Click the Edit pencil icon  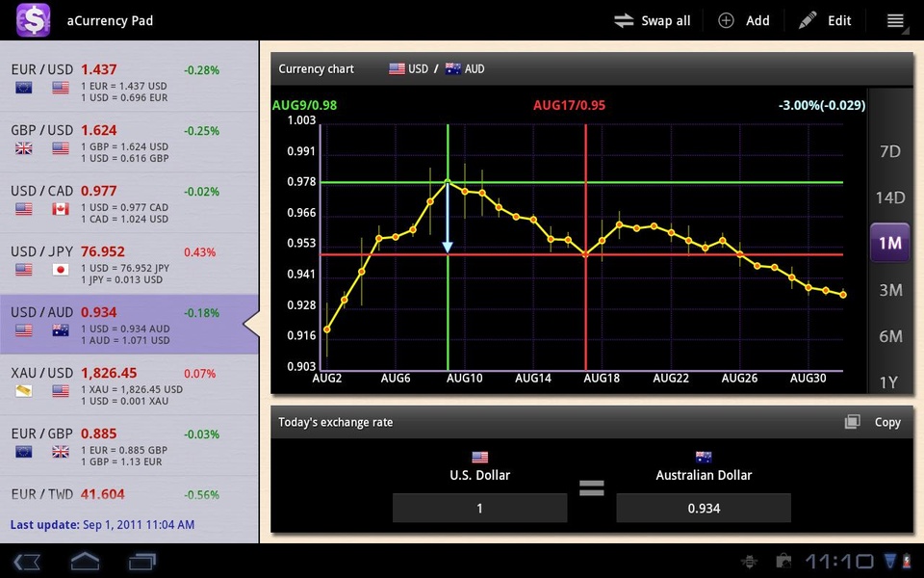pyautogui.click(x=808, y=20)
